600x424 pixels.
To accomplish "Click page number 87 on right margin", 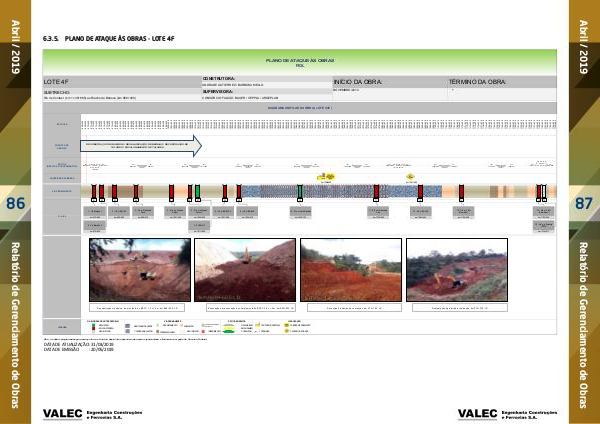I will click(x=584, y=204).
